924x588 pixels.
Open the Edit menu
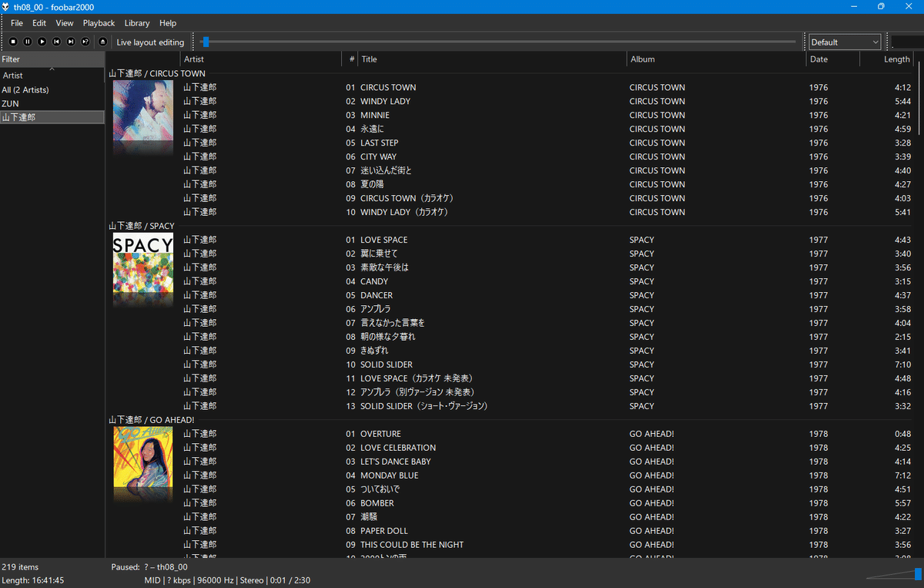click(x=39, y=23)
